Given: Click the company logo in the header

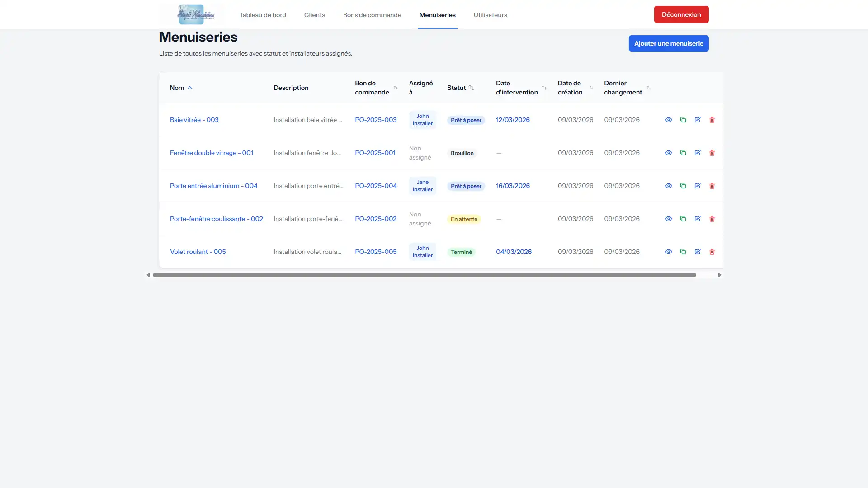Looking at the screenshot, I should (196, 14).
